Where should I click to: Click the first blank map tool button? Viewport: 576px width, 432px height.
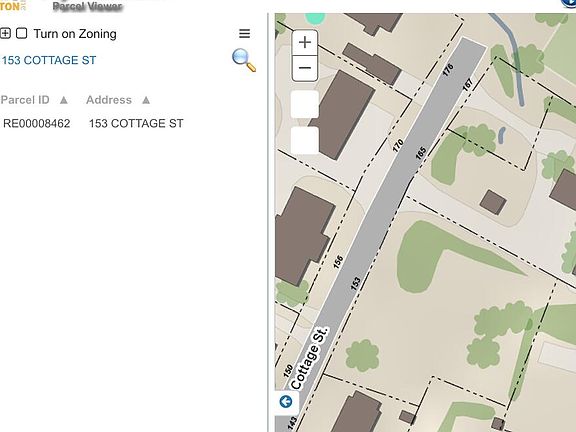305,104
